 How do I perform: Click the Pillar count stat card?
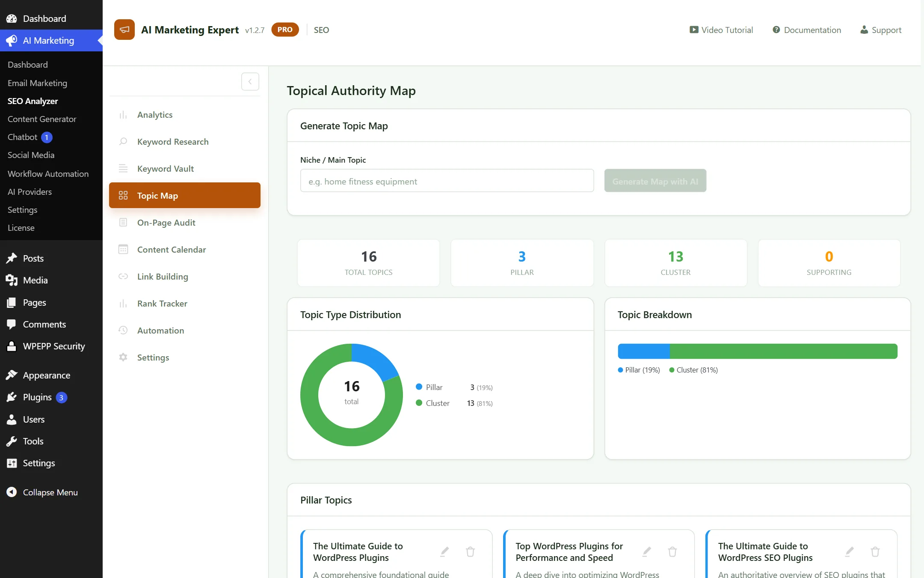[522, 263]
